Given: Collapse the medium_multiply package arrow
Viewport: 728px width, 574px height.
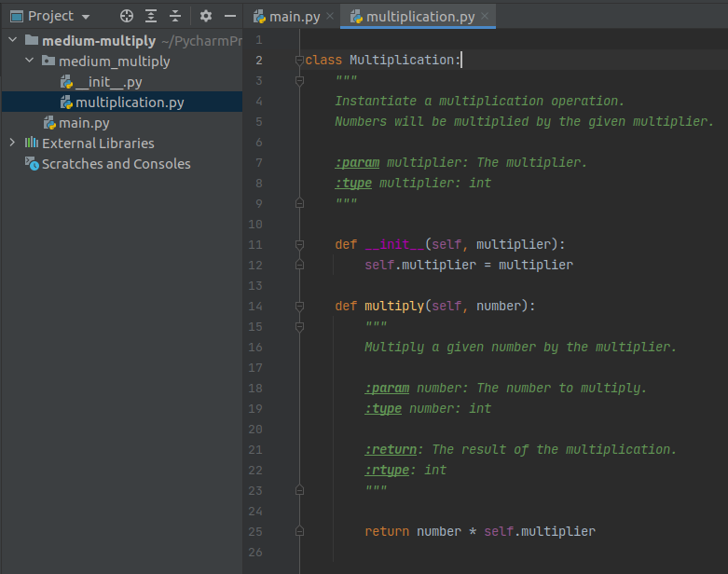Looking at the screenshot, I should click(30, 61).
